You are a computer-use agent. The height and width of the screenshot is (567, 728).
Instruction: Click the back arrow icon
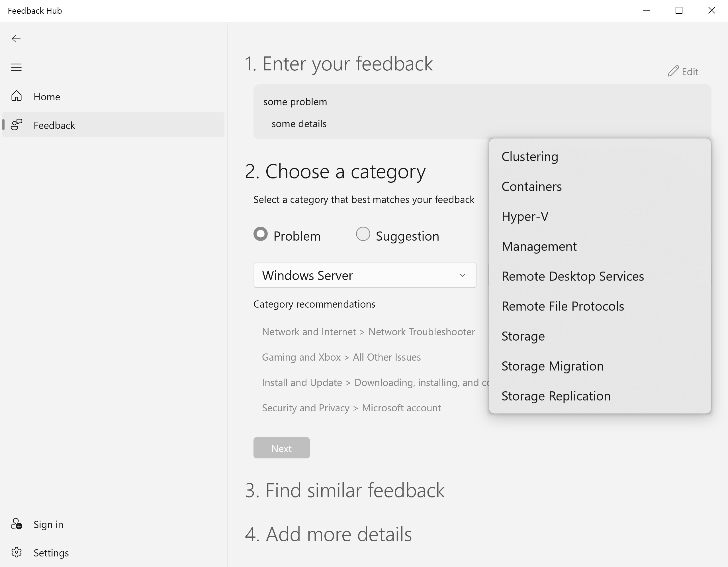pyautogui.click(x=16, y=39)
